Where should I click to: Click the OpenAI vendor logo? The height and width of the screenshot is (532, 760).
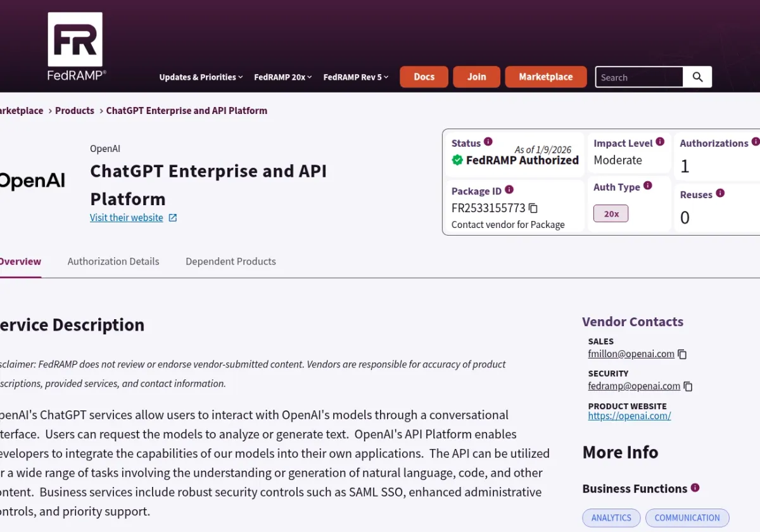(32, 181)
